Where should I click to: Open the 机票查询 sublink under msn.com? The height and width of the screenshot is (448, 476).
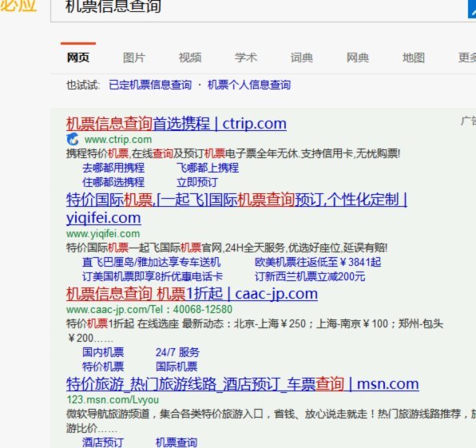point(177,442)
